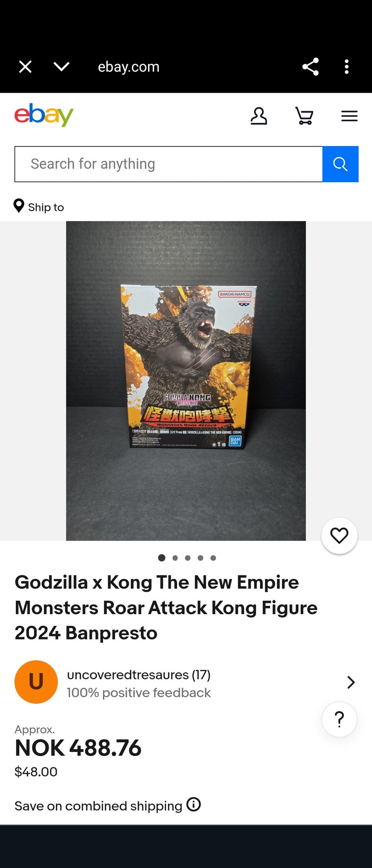Open the browser three-dot overflow menu
Viewport: 372px width, 868px height.
[346, 67]
